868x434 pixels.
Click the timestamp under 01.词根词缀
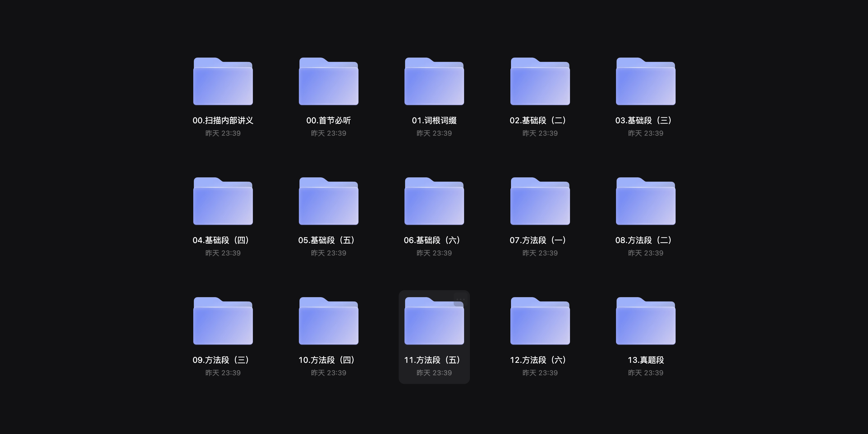coord(434,133)
